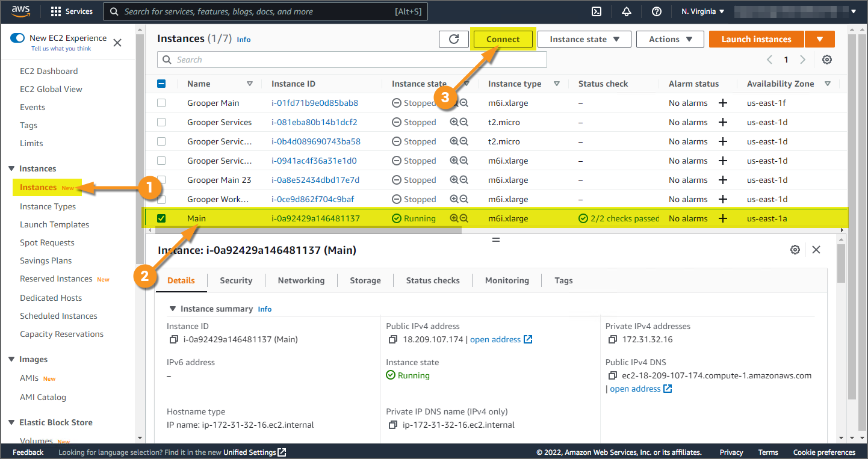868x459 pixels.
Task: Open the Unified Settings link
Action: pyautogui.click(x=255, y=452)
